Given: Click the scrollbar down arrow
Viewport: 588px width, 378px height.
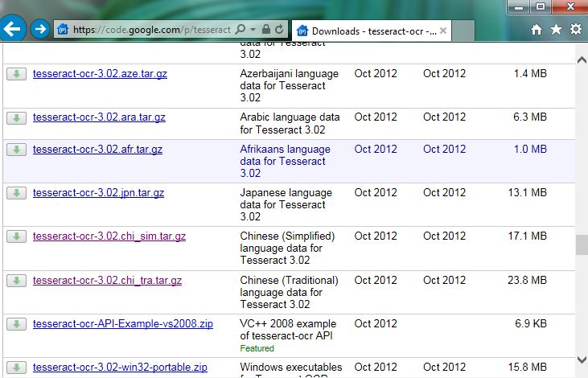Looking at the screenshot, I should point(582,360).
